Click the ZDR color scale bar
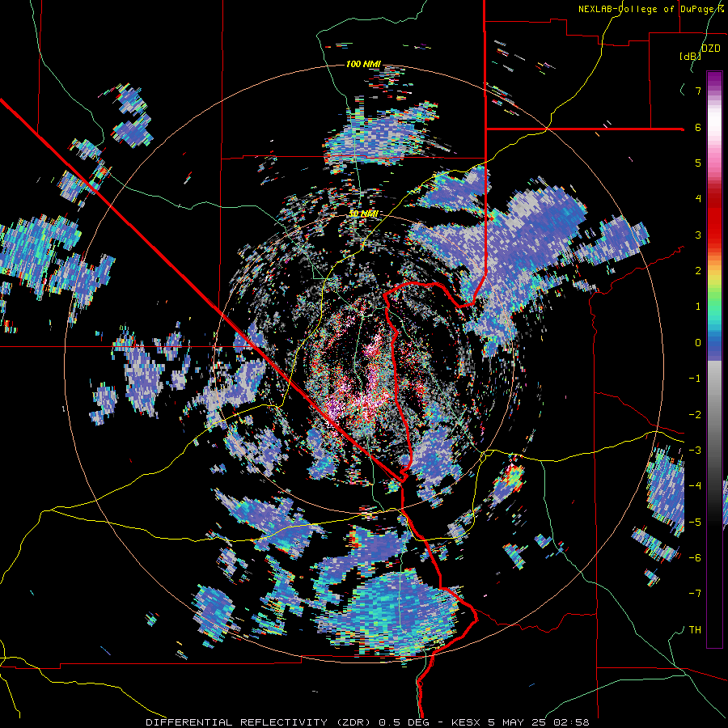This screenshot has width=728, height=728. [714, 359]
